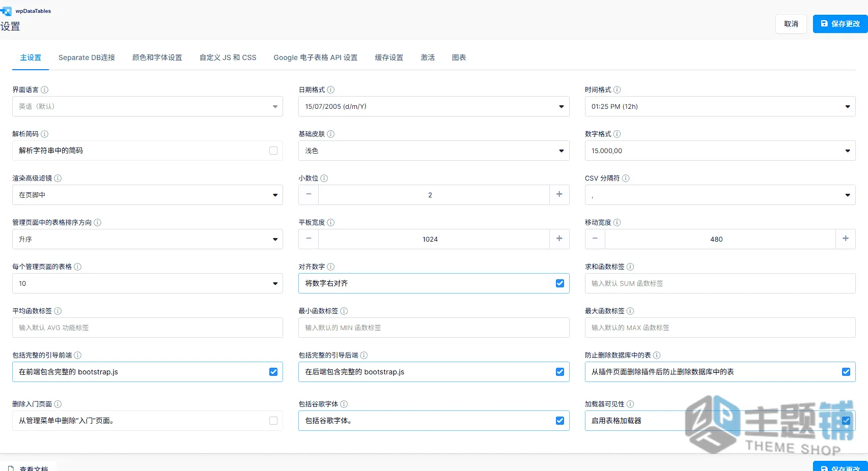This screenshot has height=471, width=868.
Task: Enable 解析字符串中的简码 checkbox
Action: click(273, 151)
